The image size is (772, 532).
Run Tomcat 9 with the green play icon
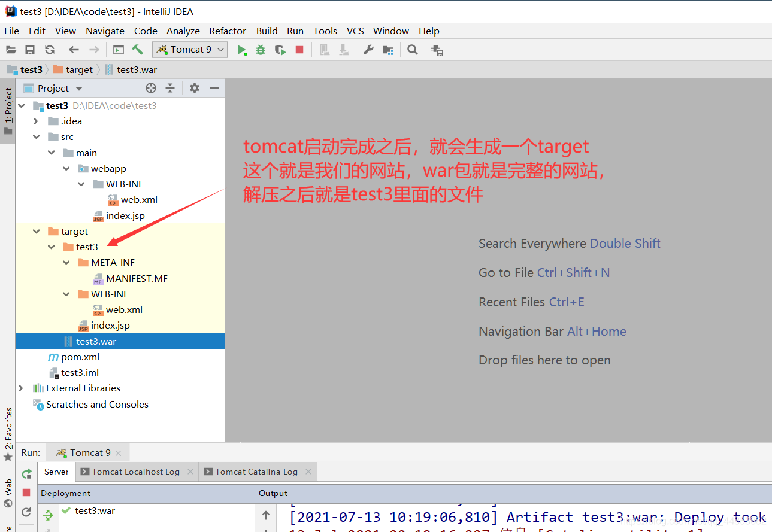242,50
